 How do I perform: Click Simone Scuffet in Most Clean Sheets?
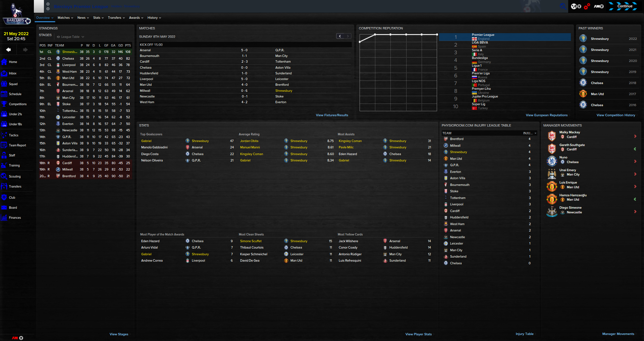[251, 241]
